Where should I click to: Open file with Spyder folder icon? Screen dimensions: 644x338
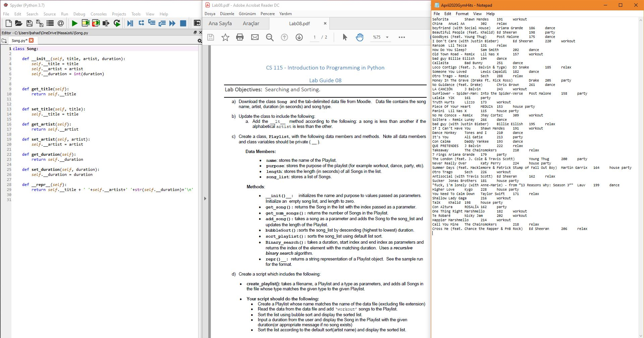19,23
